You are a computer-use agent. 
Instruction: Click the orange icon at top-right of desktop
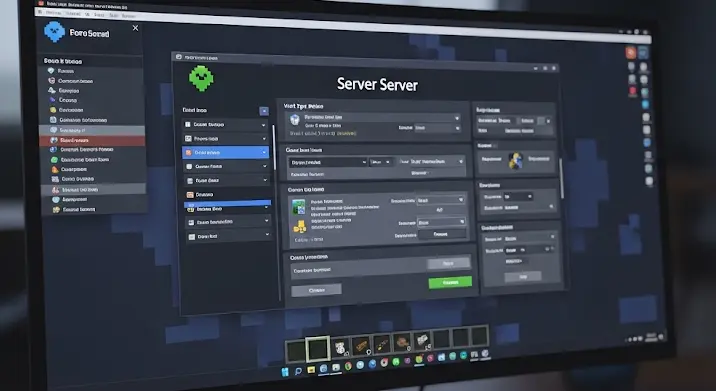pyautogui.click(x=631, y=53)
